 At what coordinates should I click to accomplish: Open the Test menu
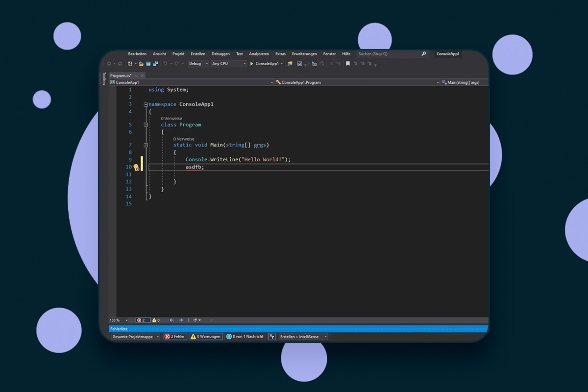point(239,54)
